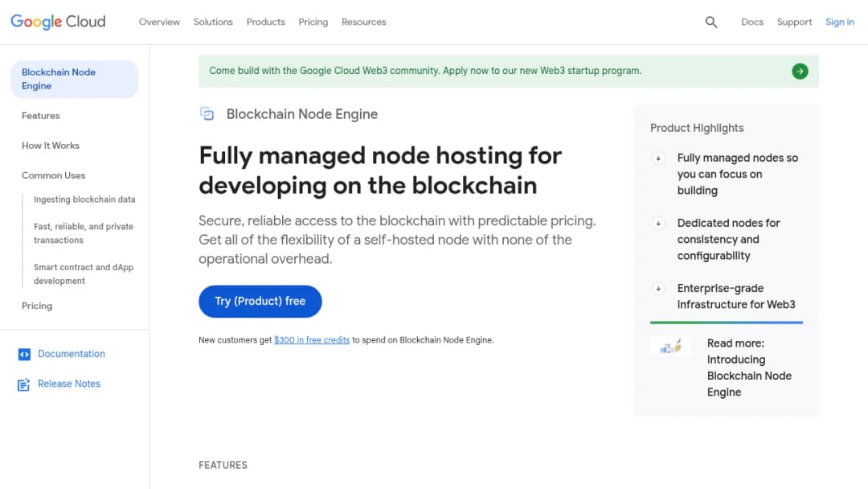Select Common Uses in sidebar

[54, 175]
